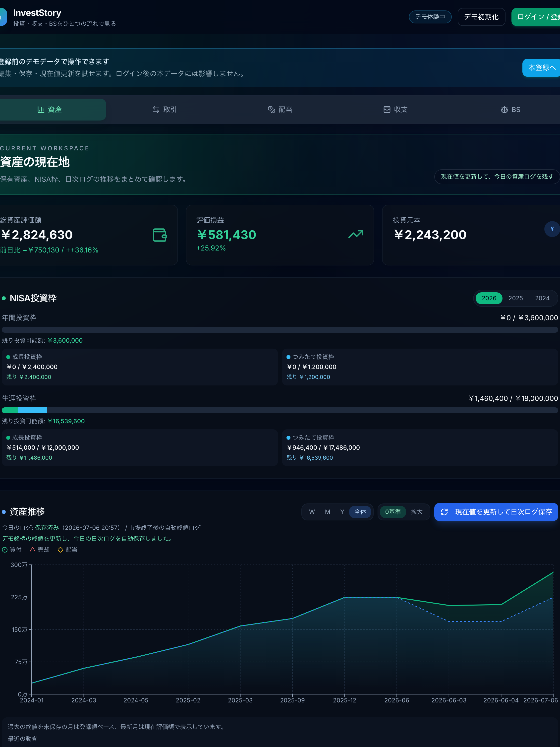Click the 300万 y-axis label

click(x=19, y=565)
